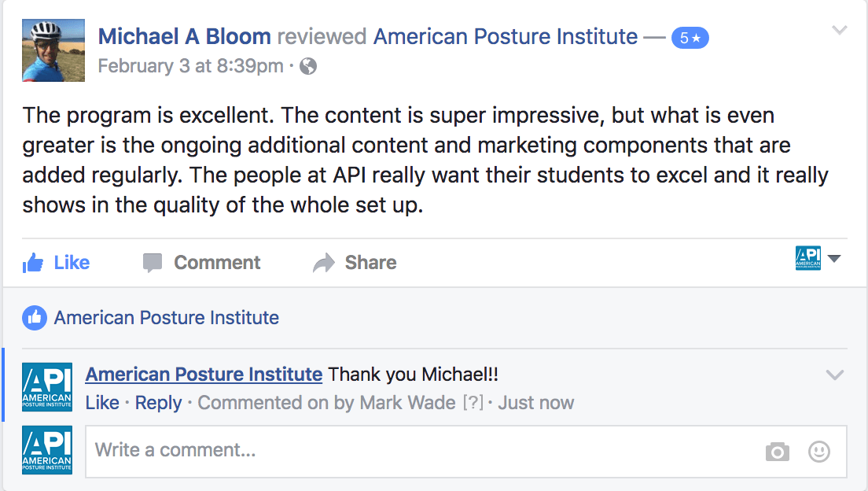868x491 pixels.
Task: Reply to the Thank you Michael comment
Action: tap(158, 403)
